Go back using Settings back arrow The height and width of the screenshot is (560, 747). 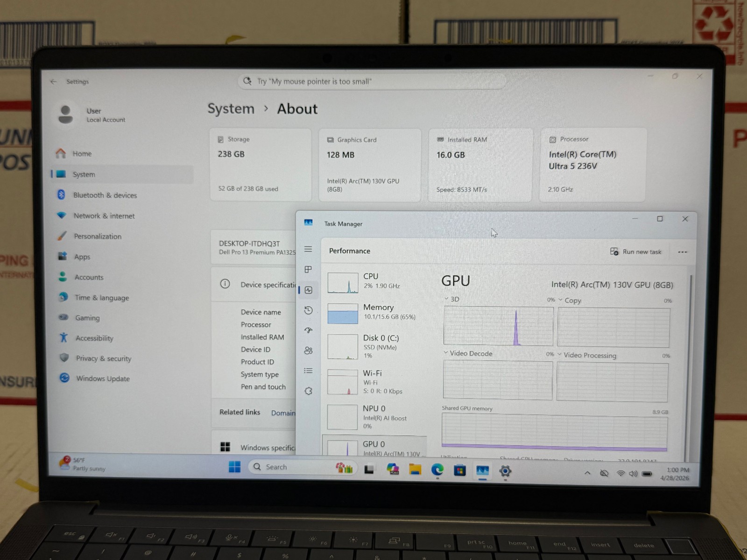click(54, 82)
